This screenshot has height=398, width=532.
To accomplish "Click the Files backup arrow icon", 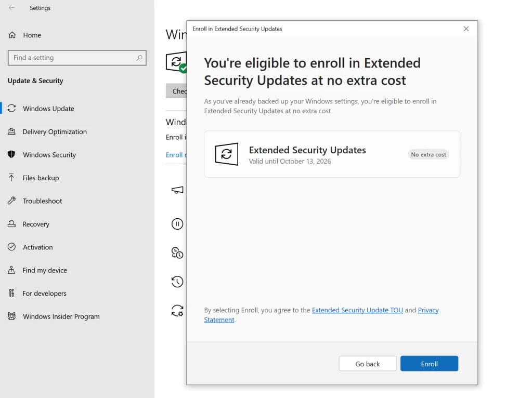I will (11, 178).
